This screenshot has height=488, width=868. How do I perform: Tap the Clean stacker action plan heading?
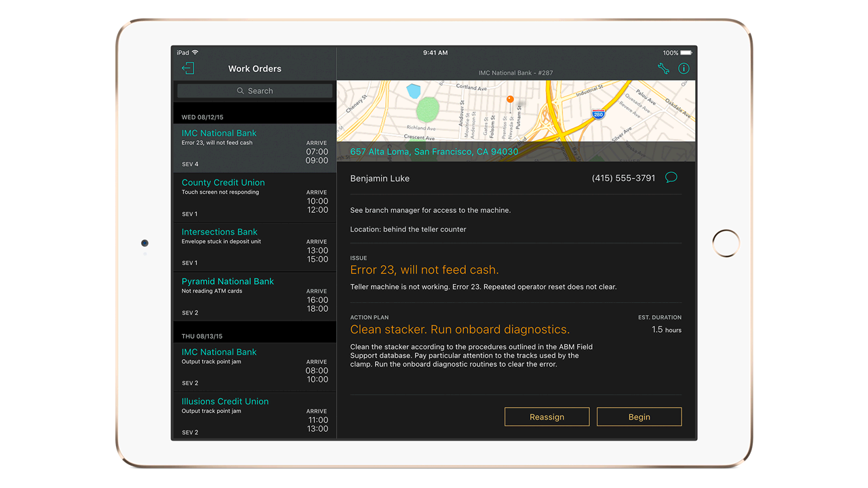tap(460, 329)
